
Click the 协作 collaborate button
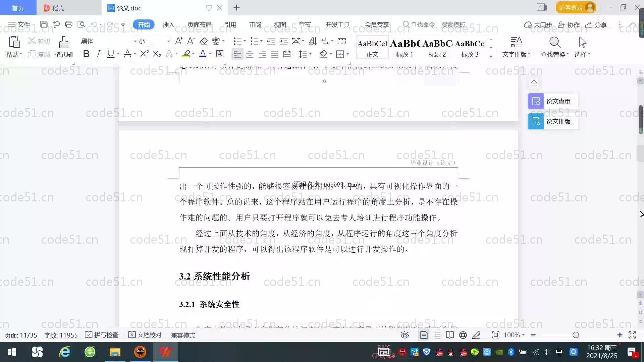(x=569, y=25)
